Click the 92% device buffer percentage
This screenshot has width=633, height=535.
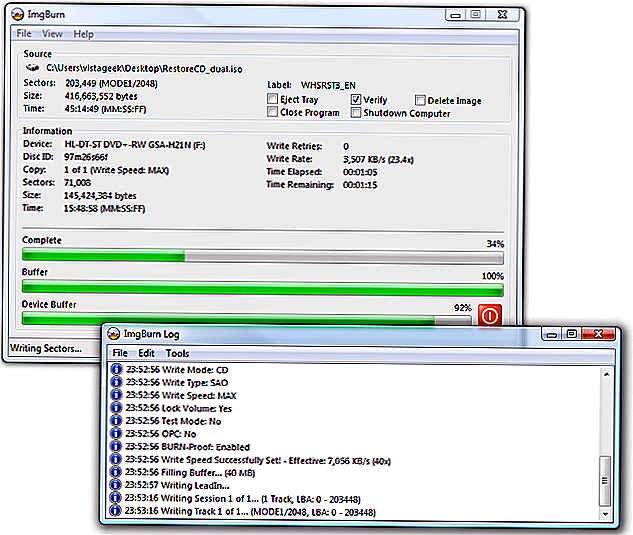(x=463, y=308)
